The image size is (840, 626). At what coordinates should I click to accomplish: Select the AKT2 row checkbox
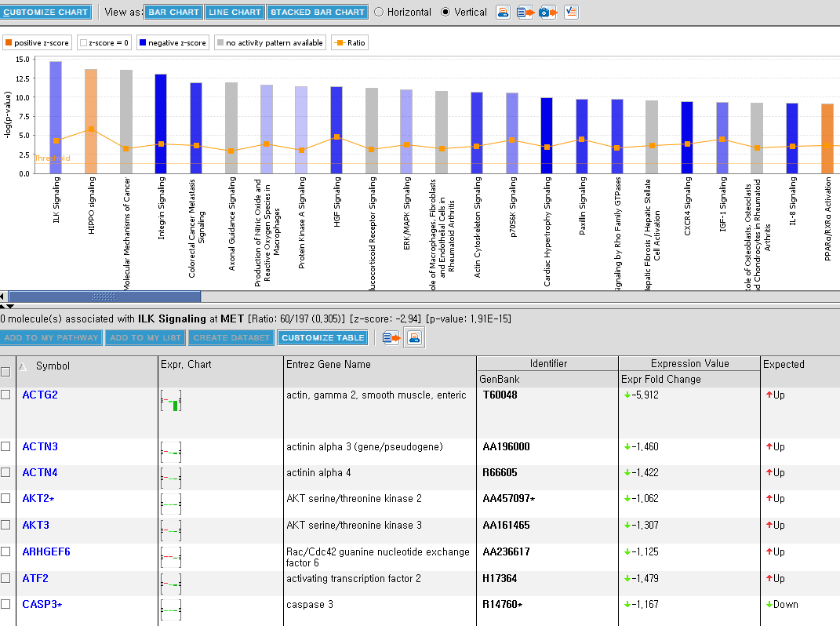(x=5, y=498)
